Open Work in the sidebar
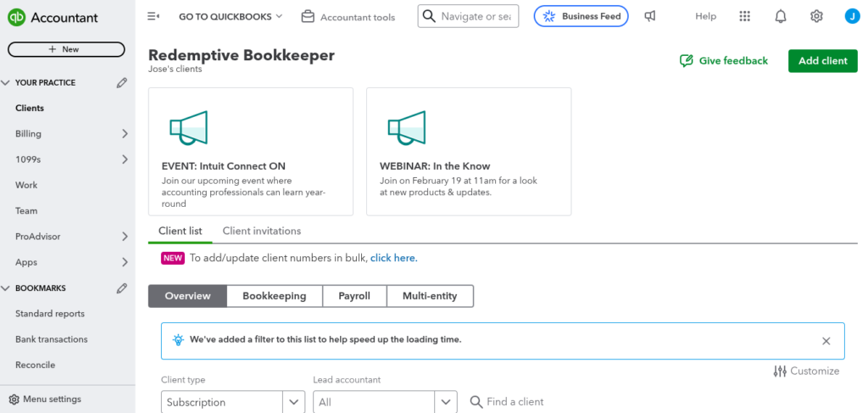868x413 pixels. coord(26,186)
